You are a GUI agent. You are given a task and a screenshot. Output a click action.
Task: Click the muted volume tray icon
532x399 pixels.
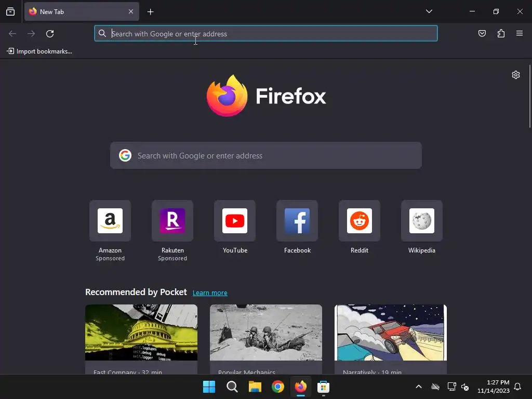(465, 387)
